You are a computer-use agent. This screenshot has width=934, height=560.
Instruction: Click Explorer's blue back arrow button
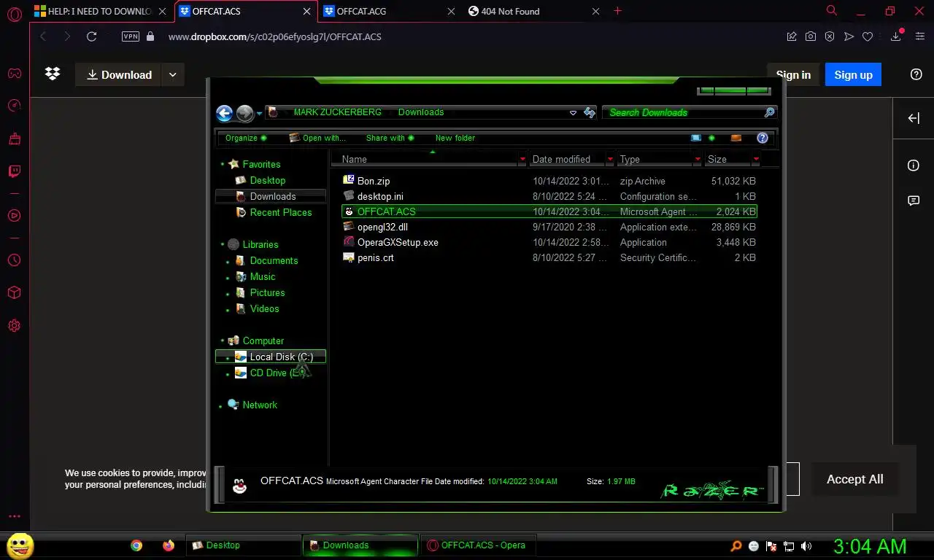click(x=224, y=113)
